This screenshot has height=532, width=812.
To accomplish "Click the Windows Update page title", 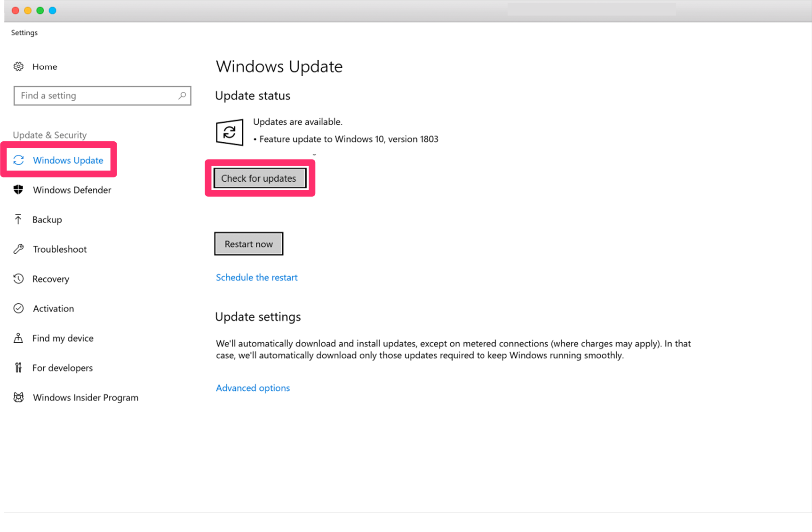I will [x=279, y=66].
